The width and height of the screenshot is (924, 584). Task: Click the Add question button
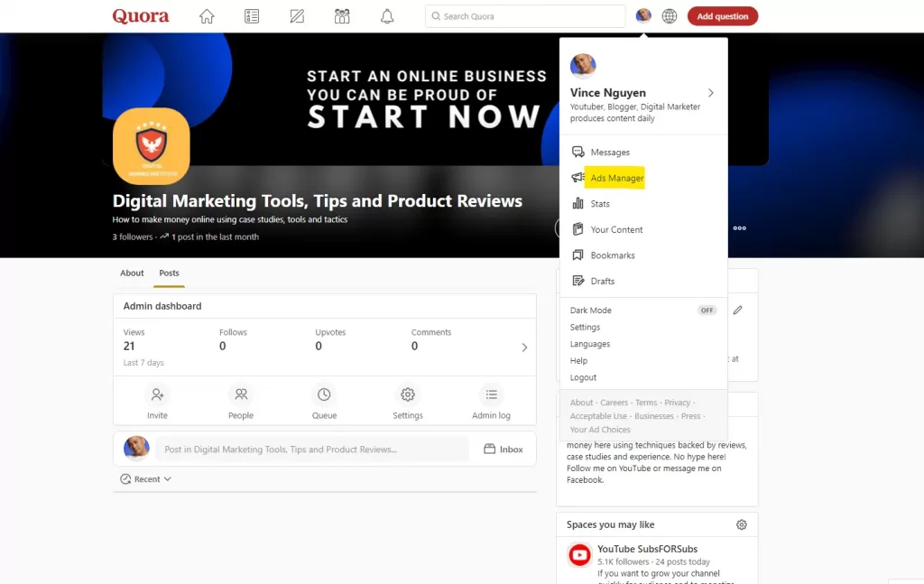coord(723,16)
